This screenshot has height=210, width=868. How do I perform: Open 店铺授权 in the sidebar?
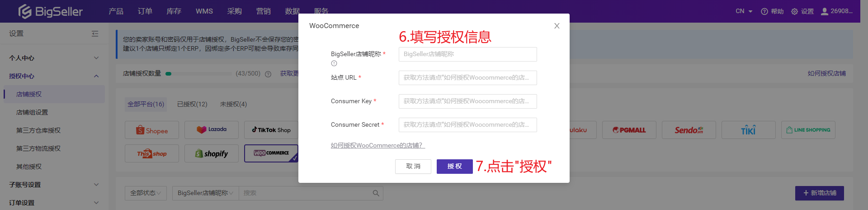54,94
